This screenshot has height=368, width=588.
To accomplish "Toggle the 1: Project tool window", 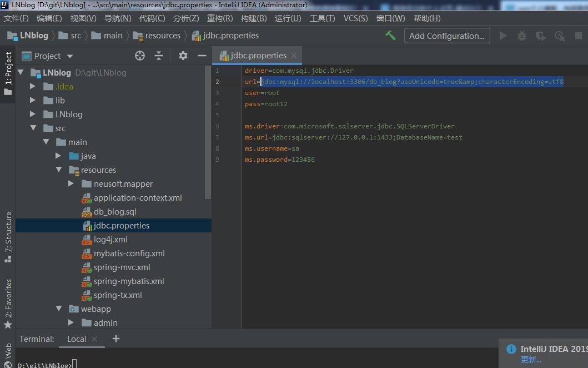I will (8, 72).
